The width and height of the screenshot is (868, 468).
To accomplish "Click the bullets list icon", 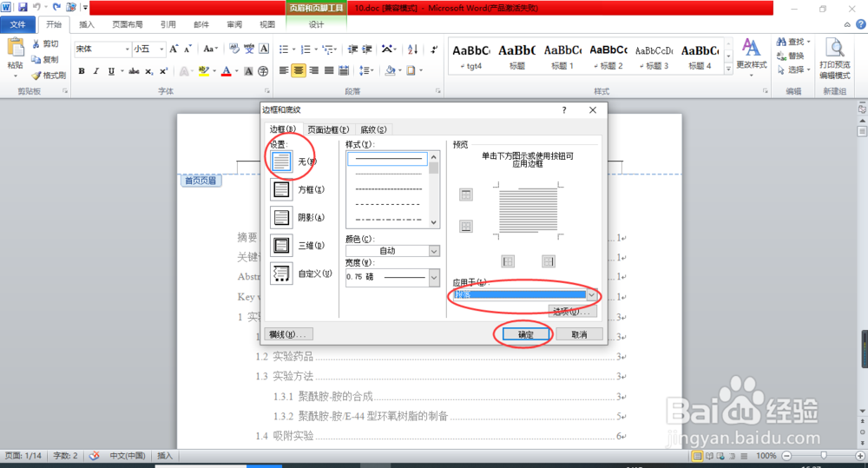I will [x=284, y=49].
